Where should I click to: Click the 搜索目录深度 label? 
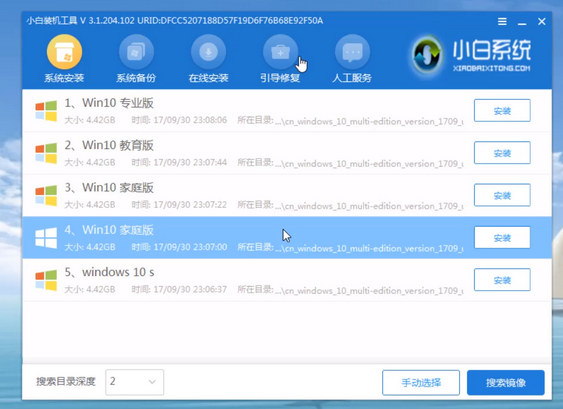66,381
